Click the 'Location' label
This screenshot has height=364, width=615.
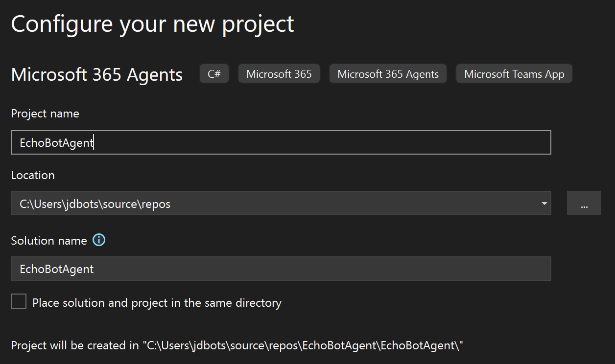click(x=33, y=175)
